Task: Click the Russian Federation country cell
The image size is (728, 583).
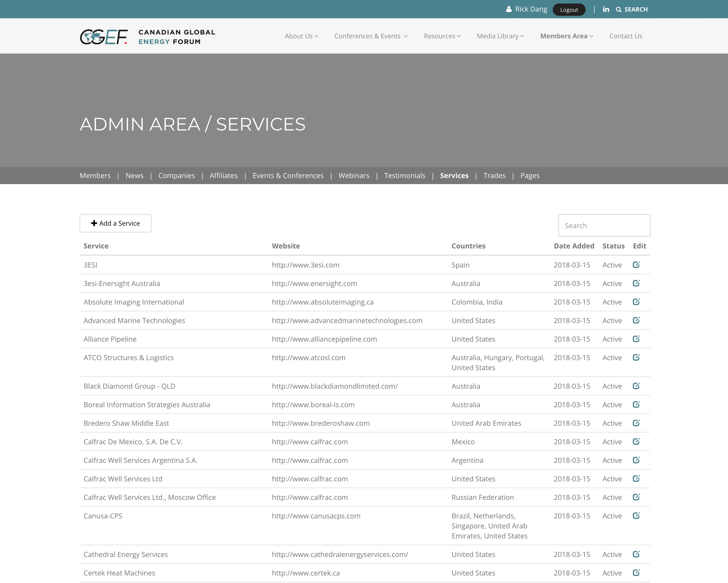Action: 483,497
